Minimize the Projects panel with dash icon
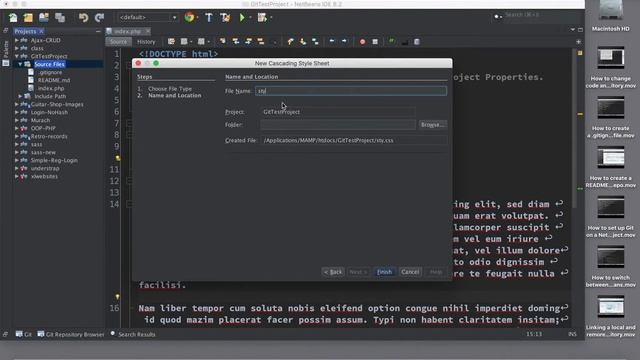The height and width of the screenshot is (360, 640). pos(98,31)
